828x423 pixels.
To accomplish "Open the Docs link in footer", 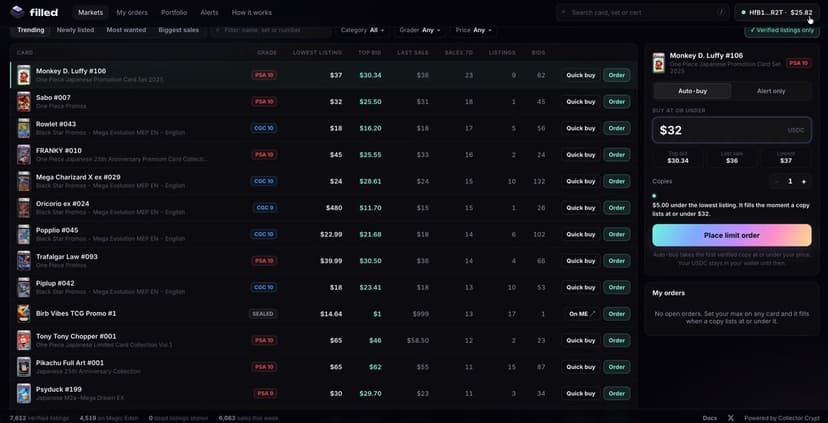I will [710, 418].
